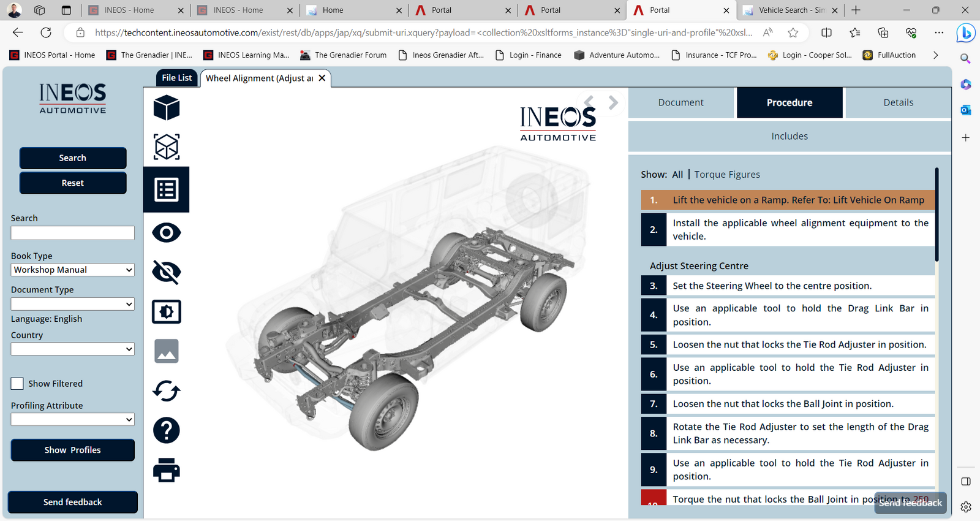Click the Adjust Steering Centre heading
The image size is (980, 521).
coord(699,266)
